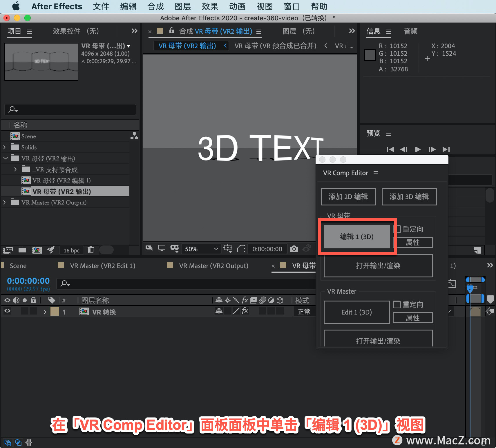Step forward one frame in Preview panel

click(x=432, y=149)
